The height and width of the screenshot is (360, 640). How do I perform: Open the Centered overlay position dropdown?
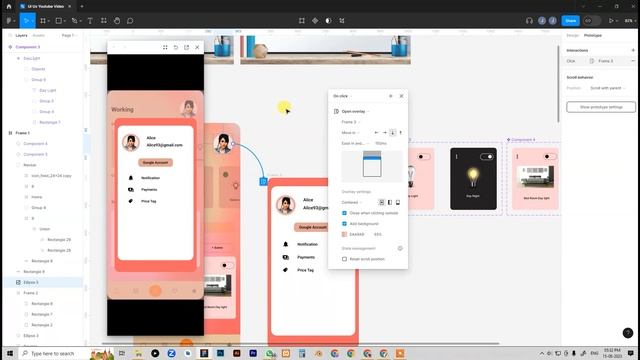pyautogui.click(x=351, y=202)
